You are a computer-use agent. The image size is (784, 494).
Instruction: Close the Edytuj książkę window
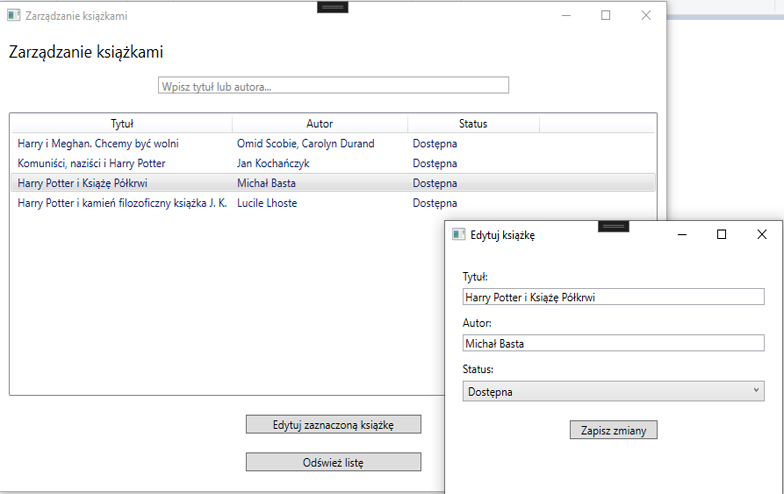pos(762,234)
